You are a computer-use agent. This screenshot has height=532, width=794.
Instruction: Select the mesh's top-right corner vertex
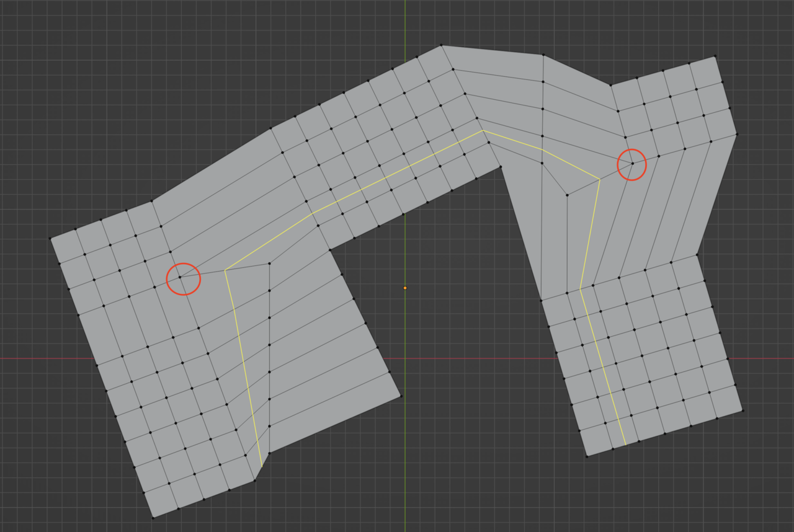715,56
